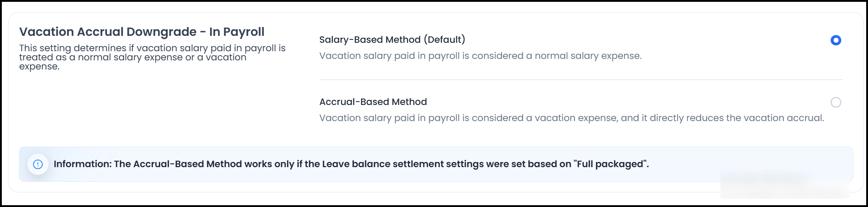Click the faded box at the bottom-right corner

[x=784, y=184]
